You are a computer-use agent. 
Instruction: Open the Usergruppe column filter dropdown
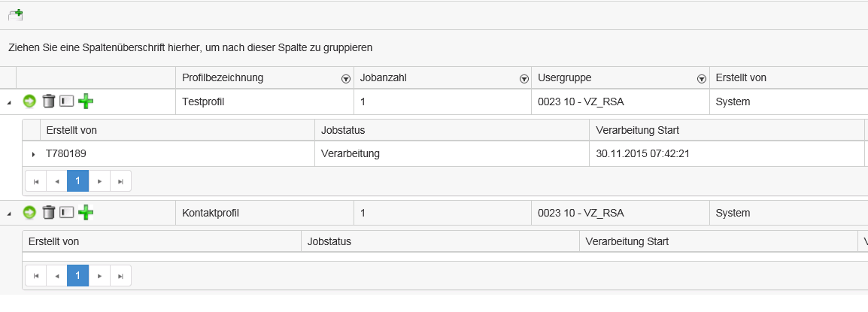[702, 78]
